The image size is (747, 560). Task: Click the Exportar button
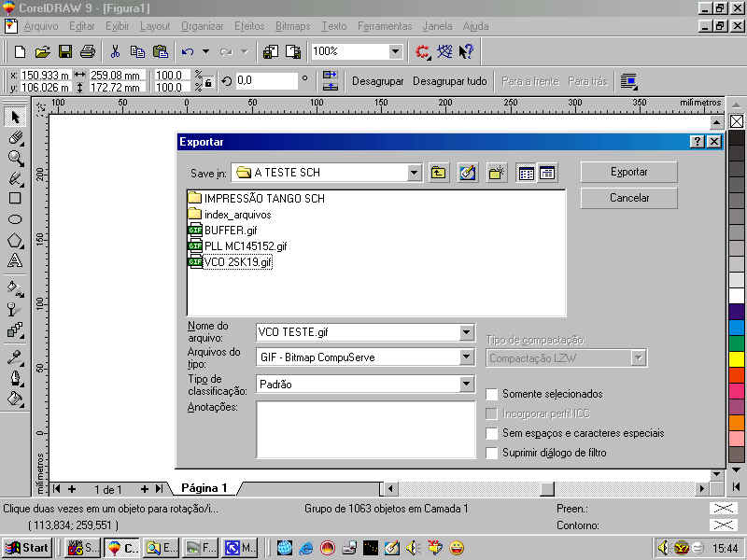click(628, 172)
